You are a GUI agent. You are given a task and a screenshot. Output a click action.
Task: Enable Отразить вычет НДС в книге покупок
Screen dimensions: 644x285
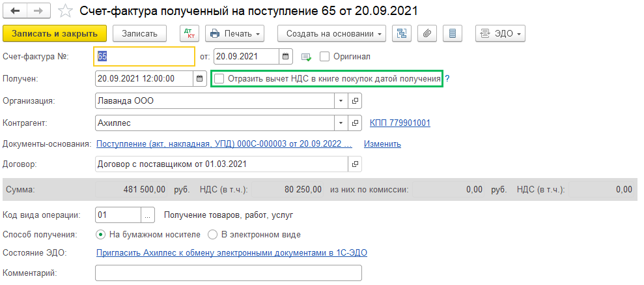point(219,78)
